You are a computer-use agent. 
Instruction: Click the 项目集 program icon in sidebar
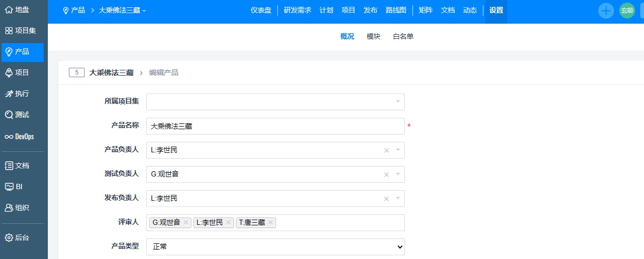coord(9,30)
